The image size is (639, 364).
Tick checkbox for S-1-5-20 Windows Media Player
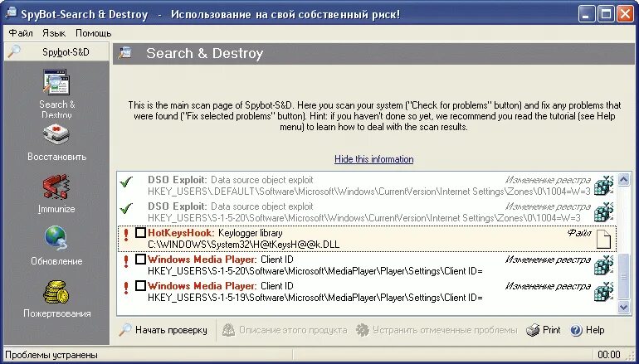tap(140, 260)
